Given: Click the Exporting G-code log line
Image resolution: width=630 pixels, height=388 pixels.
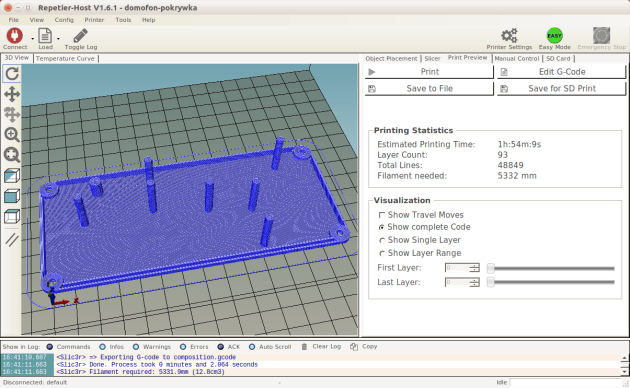Looking at the screenshot, I should pos(146,357).
